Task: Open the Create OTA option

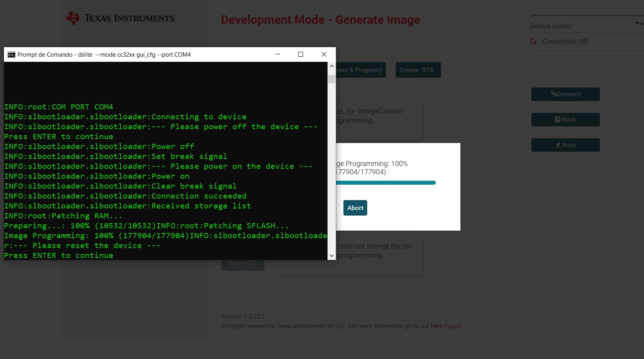Action: 418,70
